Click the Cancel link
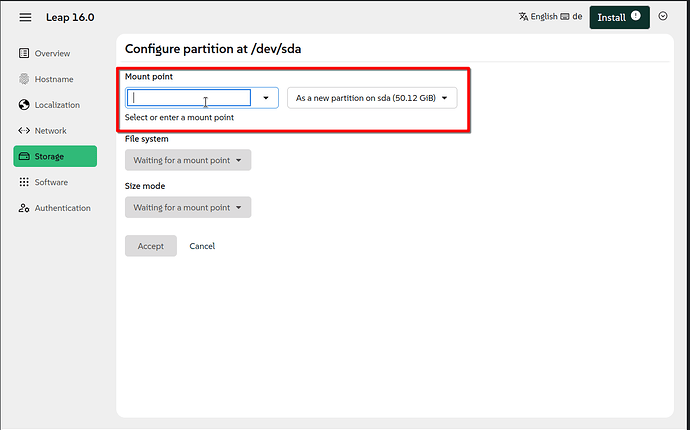The image size is (690, 430). 202,246
